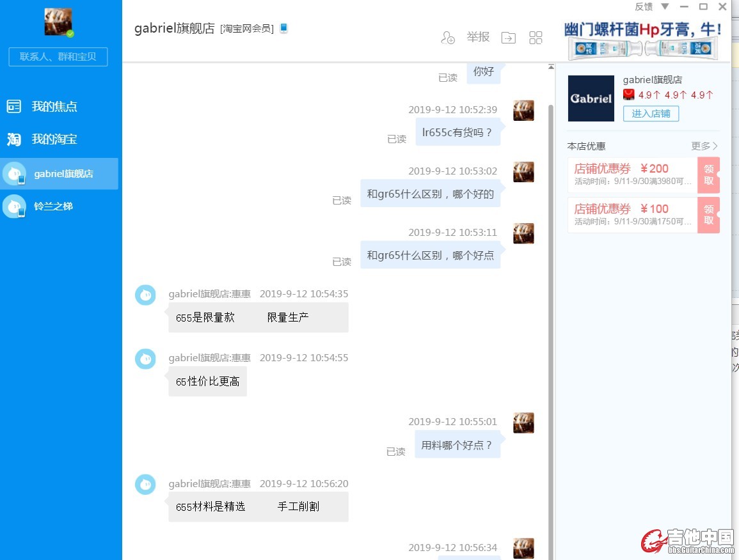
Task: Click own profile avatar at top left
Action: tap(58, 22)
